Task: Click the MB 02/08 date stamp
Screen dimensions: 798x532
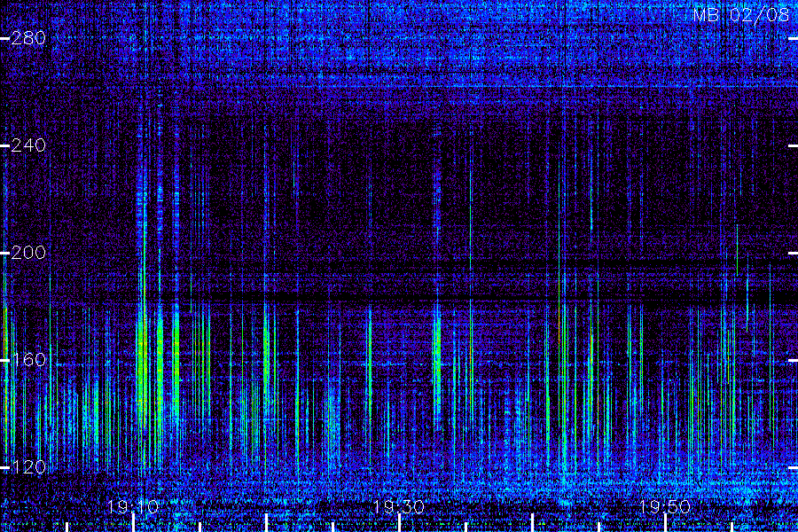Action: point(741,15)
